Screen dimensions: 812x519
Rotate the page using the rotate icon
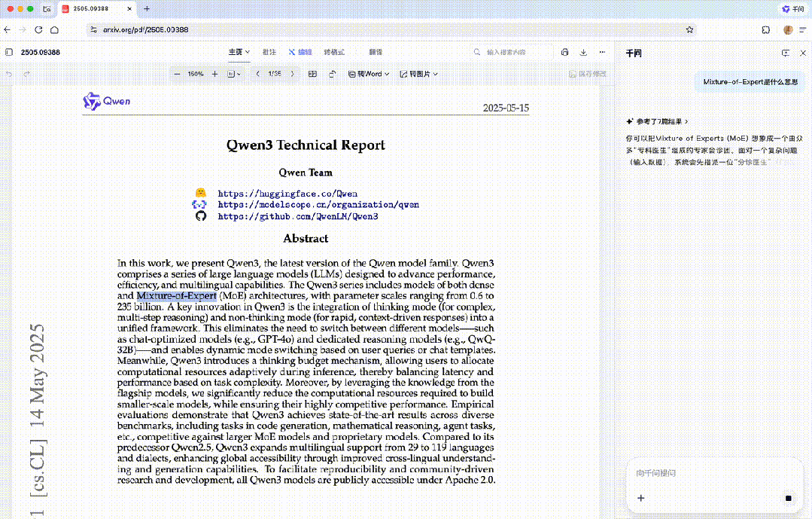point(332,74)
